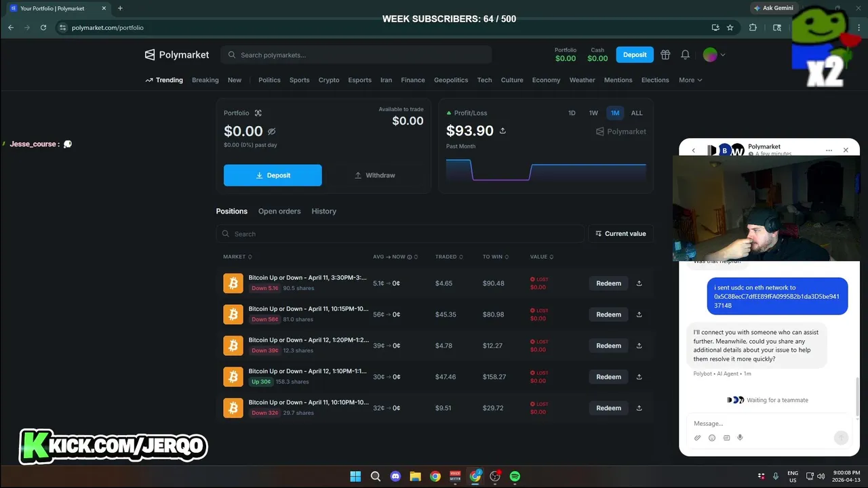Reload the browser page
The height and width of the screenshot is (488, 868).
[43, 28]
